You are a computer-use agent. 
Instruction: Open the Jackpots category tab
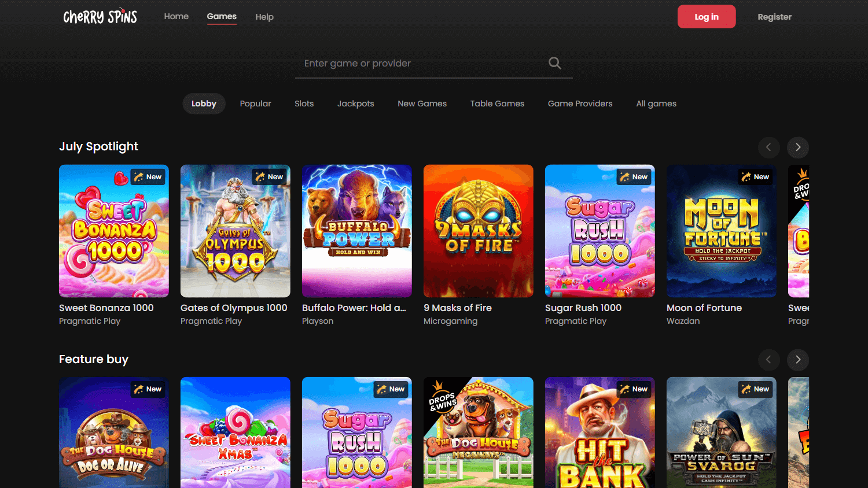click(356, 104)
